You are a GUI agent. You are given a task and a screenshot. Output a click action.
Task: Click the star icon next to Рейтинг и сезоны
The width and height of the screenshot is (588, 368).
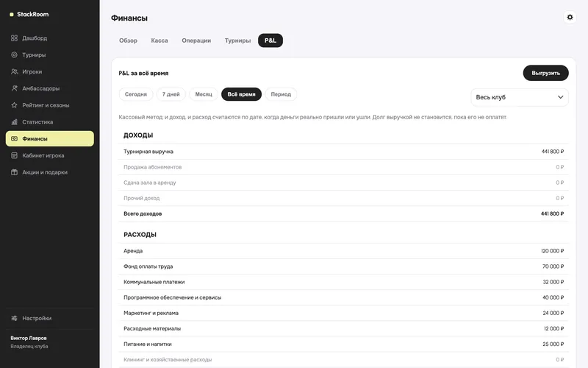point(14,105)
